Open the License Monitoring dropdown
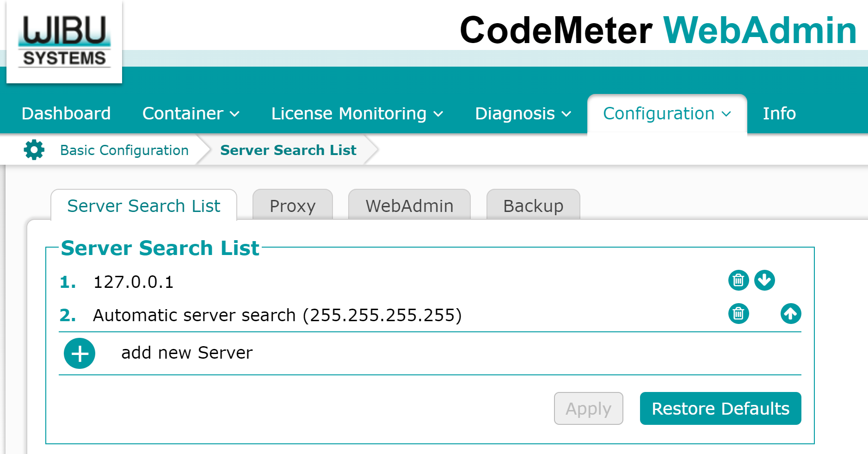868x454 pixels. pos(357,114)
